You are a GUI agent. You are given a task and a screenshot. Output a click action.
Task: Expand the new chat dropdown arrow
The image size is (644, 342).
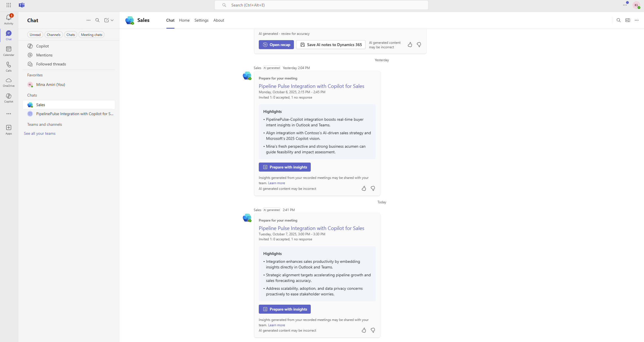coord(112,20)
